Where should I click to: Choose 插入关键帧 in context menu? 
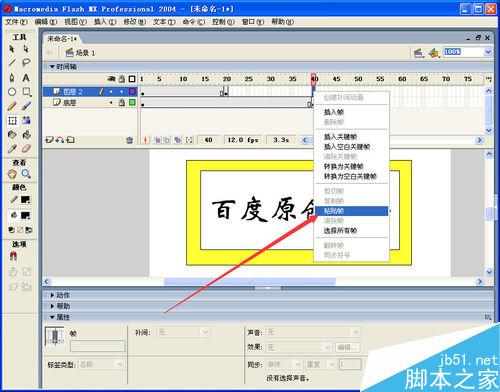click(x=351, y=137)
